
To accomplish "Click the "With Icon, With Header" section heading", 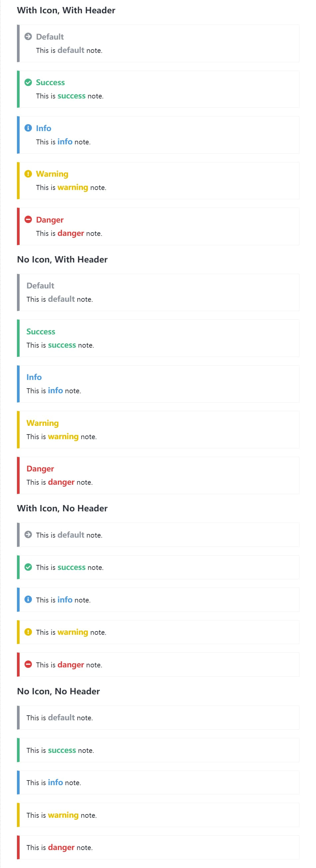I will coord(66,10).
